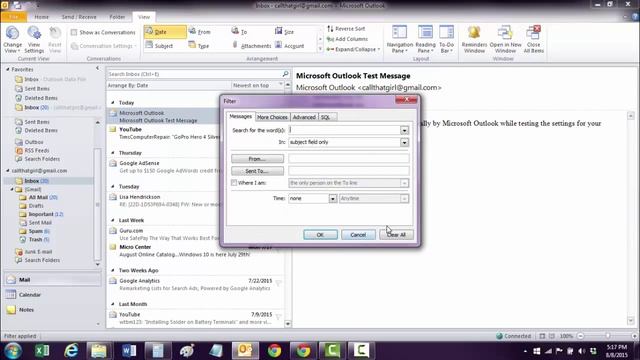The width and height of the screenshot is (640, 360).
Task: Switch to the Send / Receive tab
Action: tap(79, 17)
